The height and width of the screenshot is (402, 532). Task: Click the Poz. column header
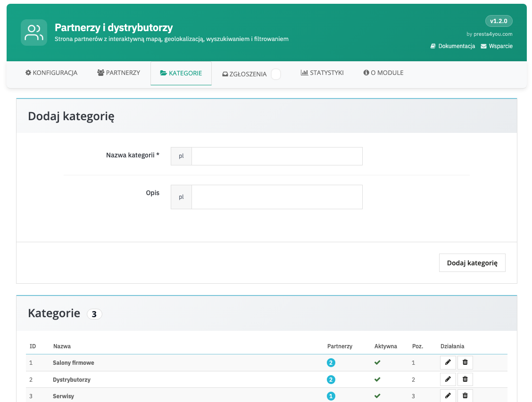(418, 346)
